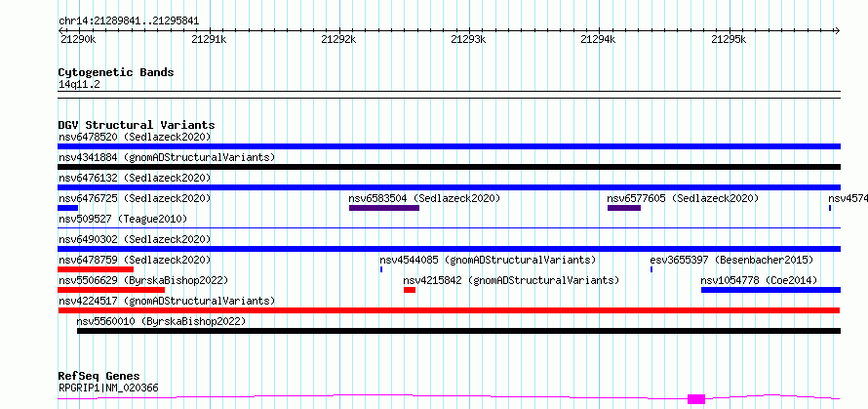Open the nsv6478759 (Sedlazeck2020) label
The image size is (868, 409).
135,260
